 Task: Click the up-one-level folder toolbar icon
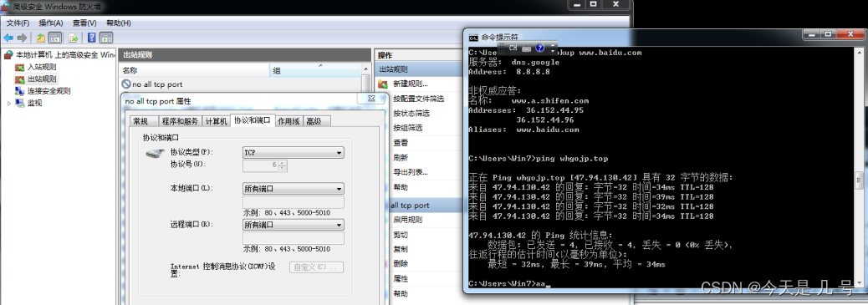pyautogui.click(x=40, y=38)
